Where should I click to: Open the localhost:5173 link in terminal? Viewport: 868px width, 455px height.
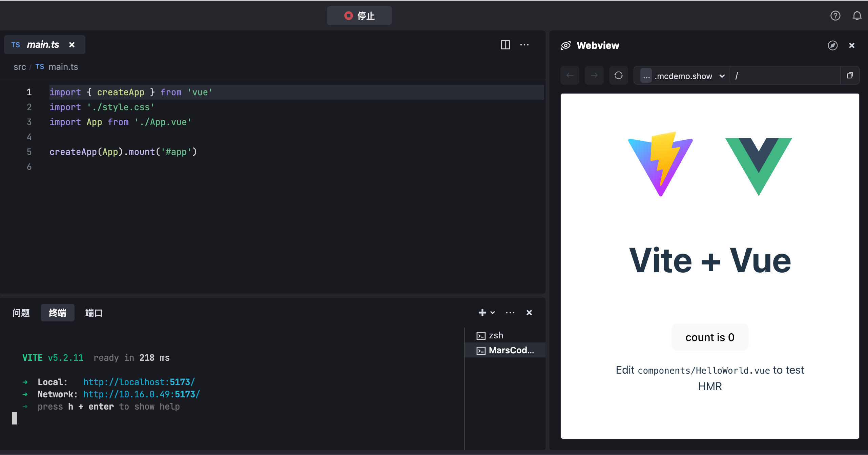(x=139, y=382)
